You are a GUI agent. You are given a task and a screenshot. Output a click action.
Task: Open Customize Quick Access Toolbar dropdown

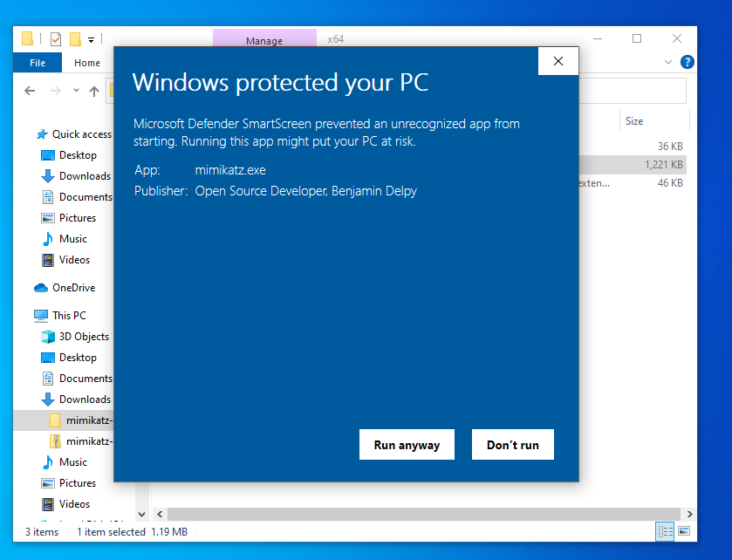tap(91, 39)
